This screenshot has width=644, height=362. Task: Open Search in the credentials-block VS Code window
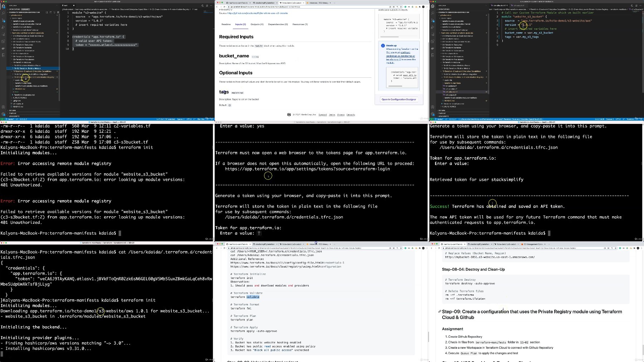3,13
